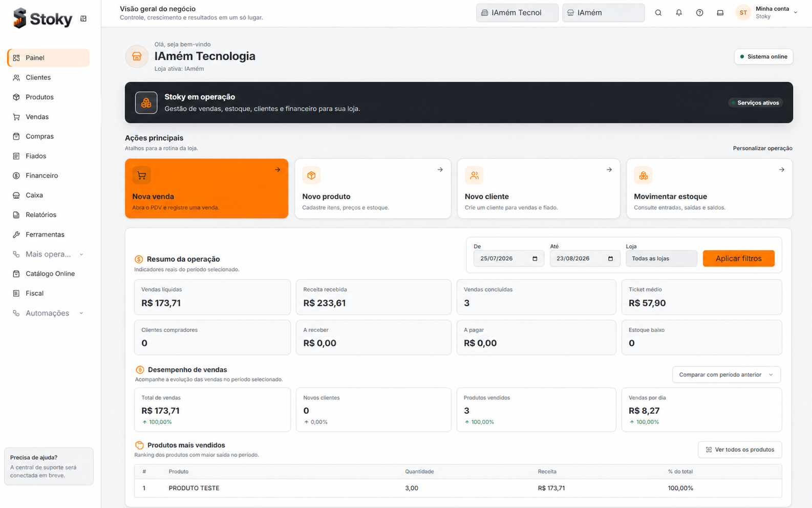
Task: Open Todas as lojas store filter
Action: pyautogui.click(x=661, y=259)
